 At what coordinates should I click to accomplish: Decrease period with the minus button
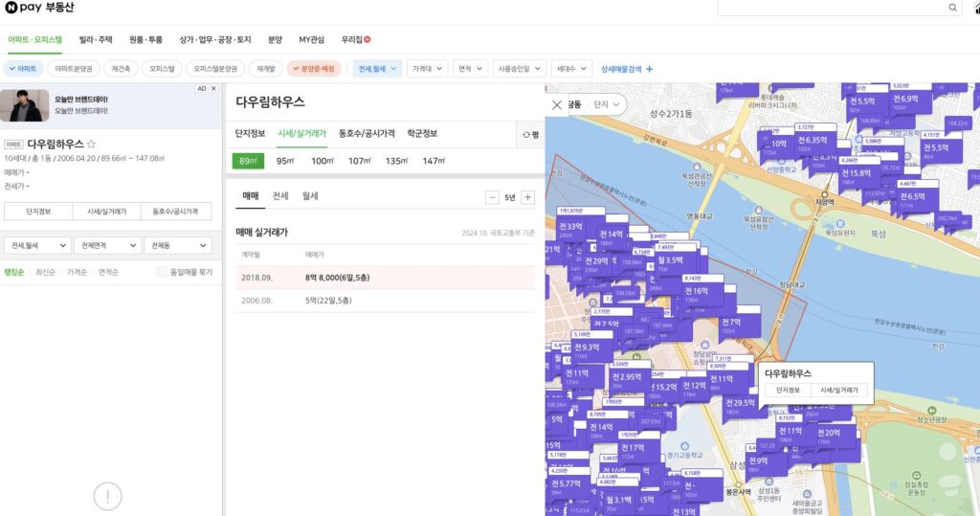click(x=493, y=197)
